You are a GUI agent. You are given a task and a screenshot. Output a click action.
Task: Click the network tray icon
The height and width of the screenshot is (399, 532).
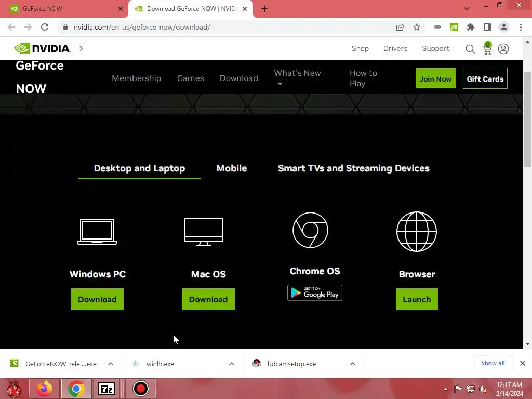471,389
